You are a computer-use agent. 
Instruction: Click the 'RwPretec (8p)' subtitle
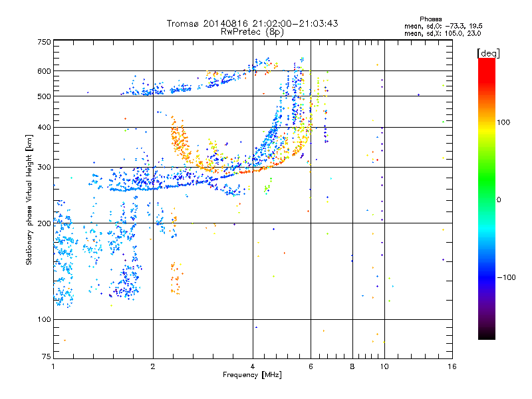[x=252, y=32]
